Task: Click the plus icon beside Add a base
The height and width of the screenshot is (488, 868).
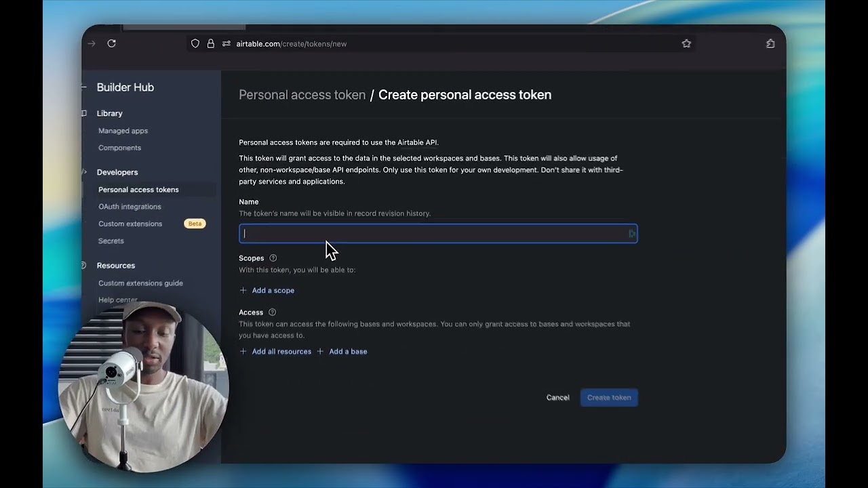Action: point(321,351)
